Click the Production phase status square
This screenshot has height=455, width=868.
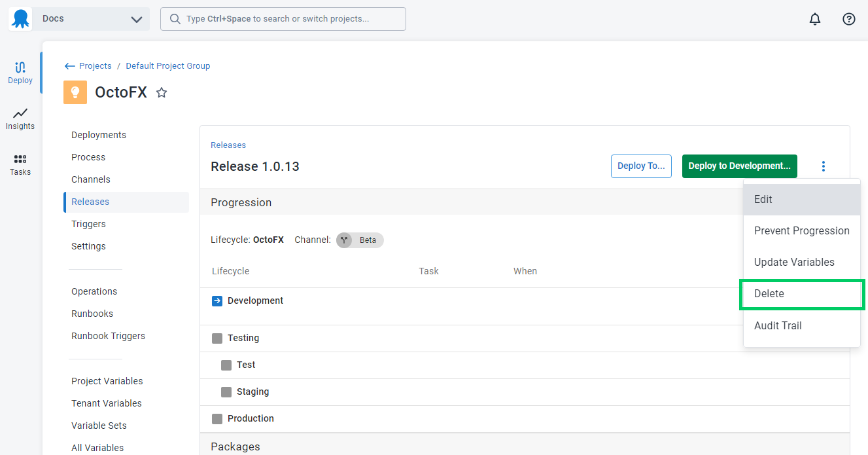click(217, 419)
